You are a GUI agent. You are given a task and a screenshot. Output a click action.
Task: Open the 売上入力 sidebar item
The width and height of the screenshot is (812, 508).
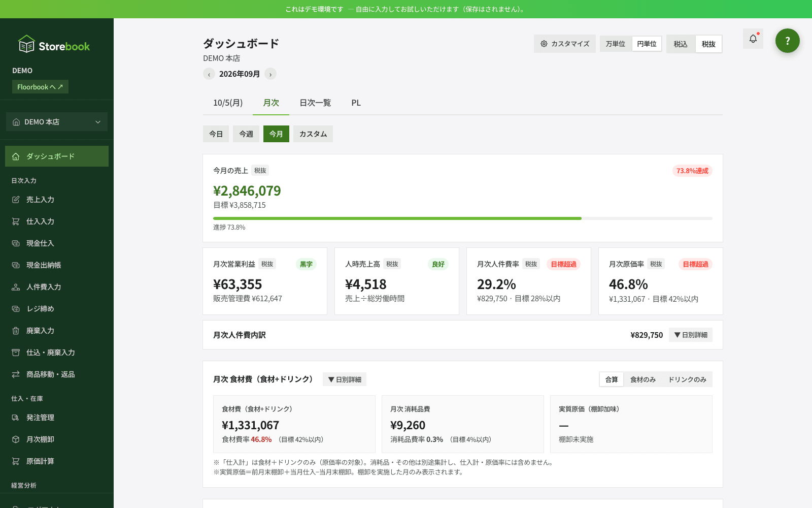(x=57, y=200)
